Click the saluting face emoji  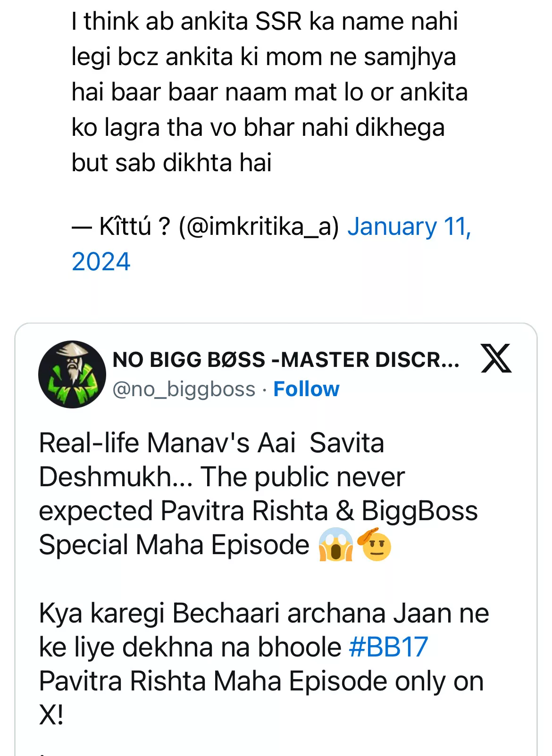(x=375, y=545)
